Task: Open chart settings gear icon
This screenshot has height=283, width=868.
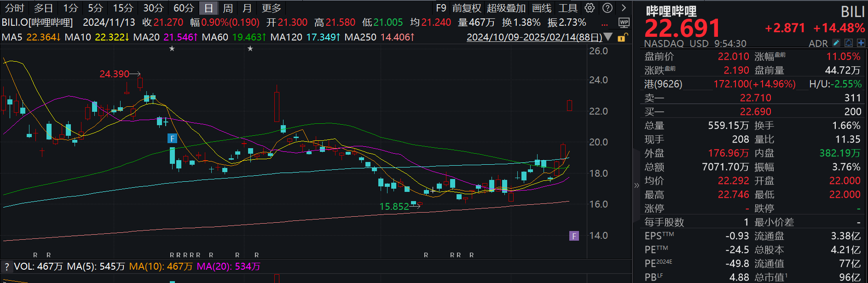Action: coord(590,8)
